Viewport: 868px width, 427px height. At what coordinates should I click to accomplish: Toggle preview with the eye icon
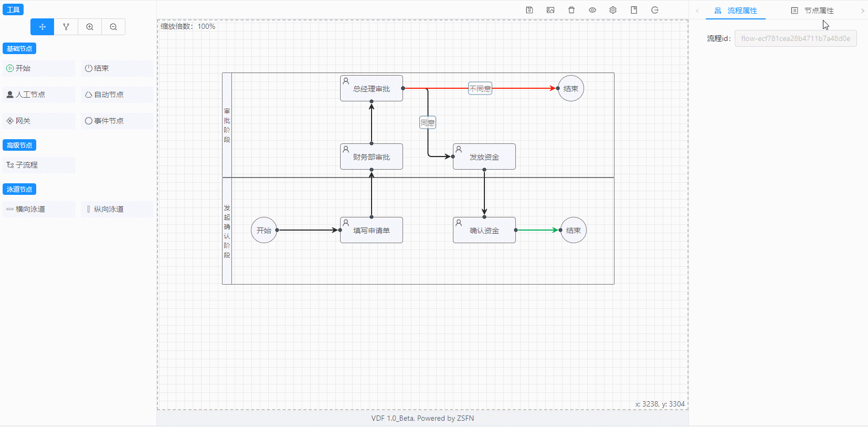tap(592, 10)
